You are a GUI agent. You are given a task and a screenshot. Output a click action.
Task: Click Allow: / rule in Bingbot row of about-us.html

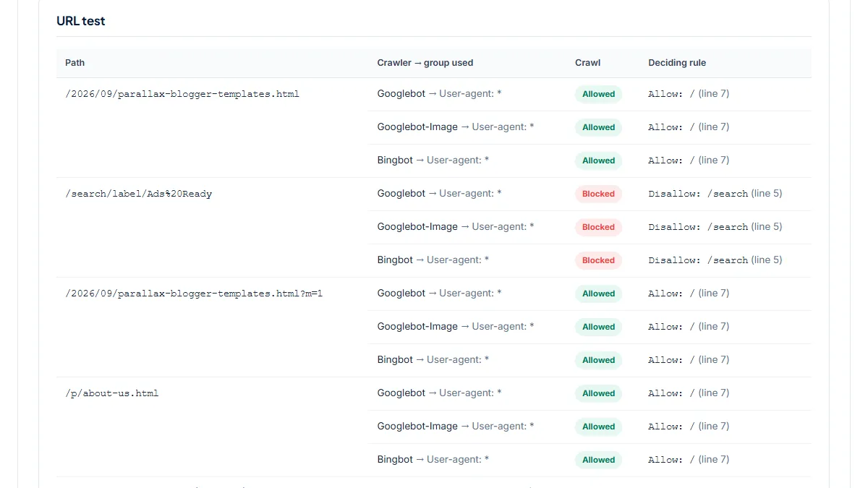coord(689,460)
